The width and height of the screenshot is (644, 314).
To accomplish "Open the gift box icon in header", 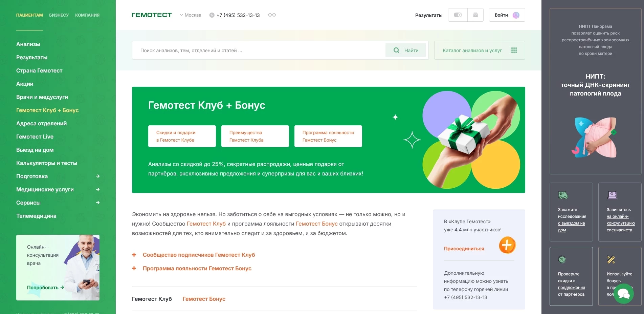I will click(x=475, y=15).
